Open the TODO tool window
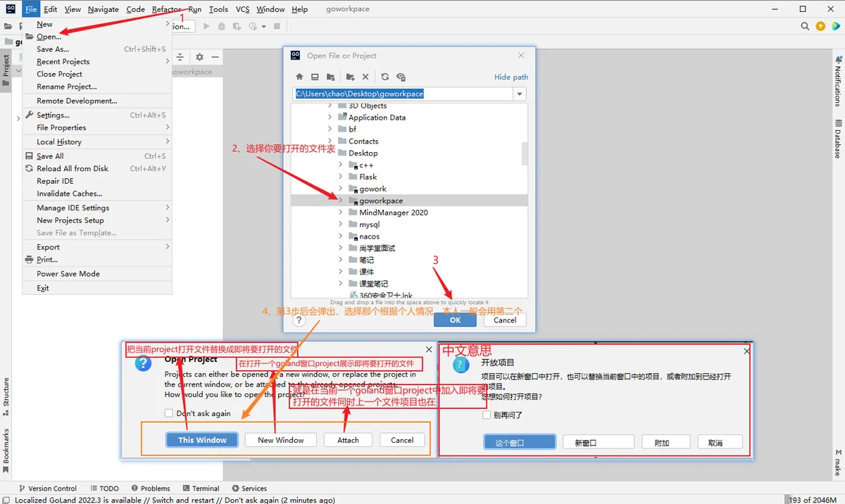This screenshot has width=845, height=504. tap(105, 488)
